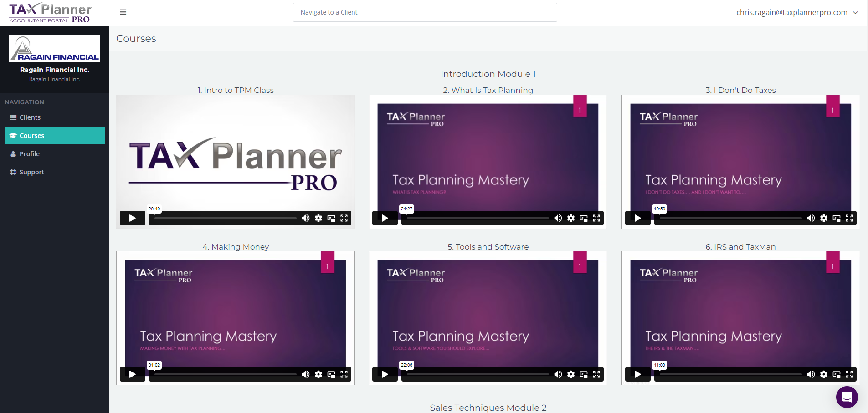868x413 pixels.
Task: Mute the What Is Tax Planning video
Action: [x=558, y=218]
